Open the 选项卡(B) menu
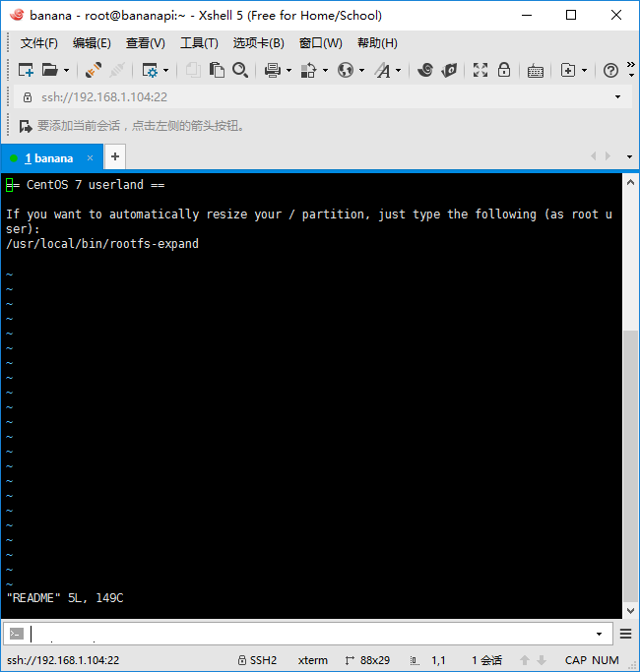The height and width of the screenshot is (672, 640). tap(259, 43)
